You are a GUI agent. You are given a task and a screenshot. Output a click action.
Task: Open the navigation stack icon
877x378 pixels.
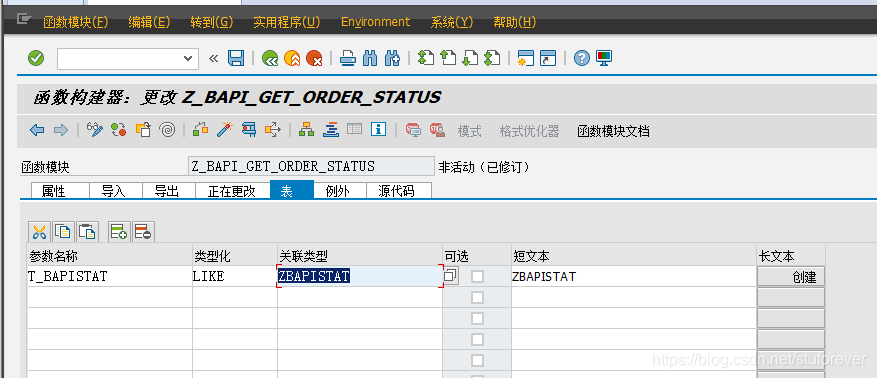[x=331, y=130]
